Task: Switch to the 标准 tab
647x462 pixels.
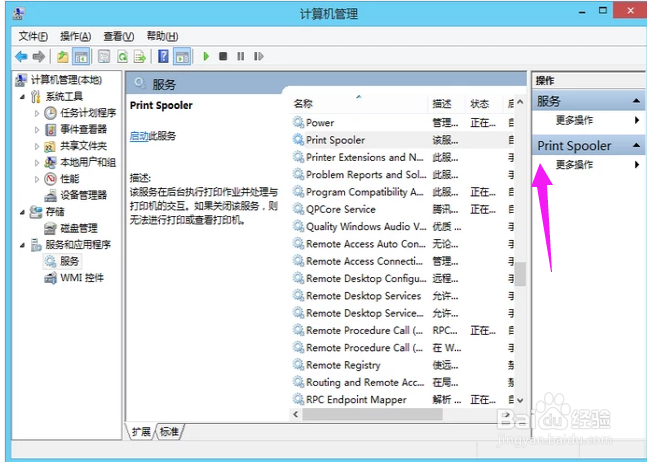Action: point(169,432)
